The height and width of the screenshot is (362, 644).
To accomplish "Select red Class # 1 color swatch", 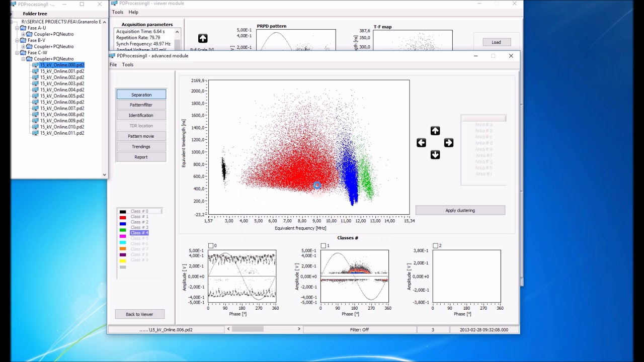I will click(x=123, y=217).
